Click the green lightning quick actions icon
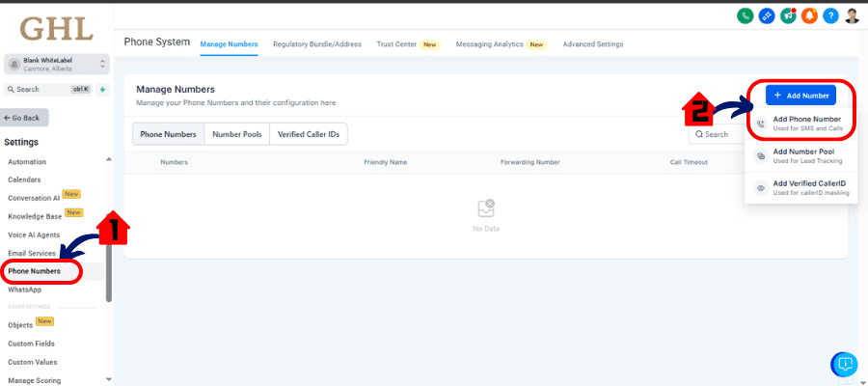 (102, 89)
